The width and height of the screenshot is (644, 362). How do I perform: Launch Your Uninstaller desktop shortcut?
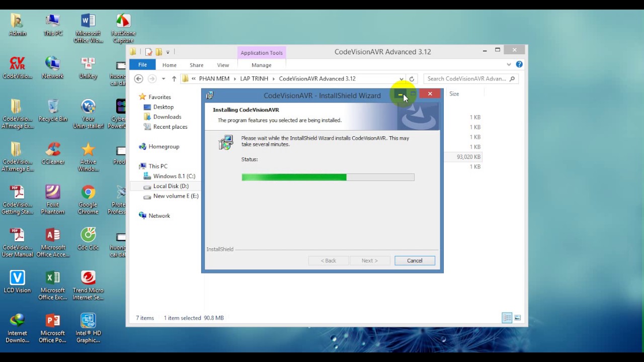(x=88, y=114)
